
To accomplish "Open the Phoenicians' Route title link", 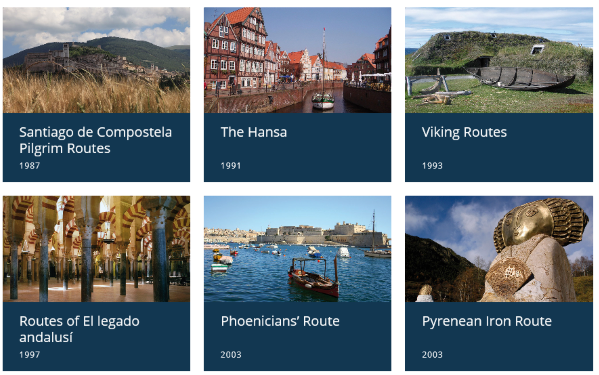I will 280,321.
